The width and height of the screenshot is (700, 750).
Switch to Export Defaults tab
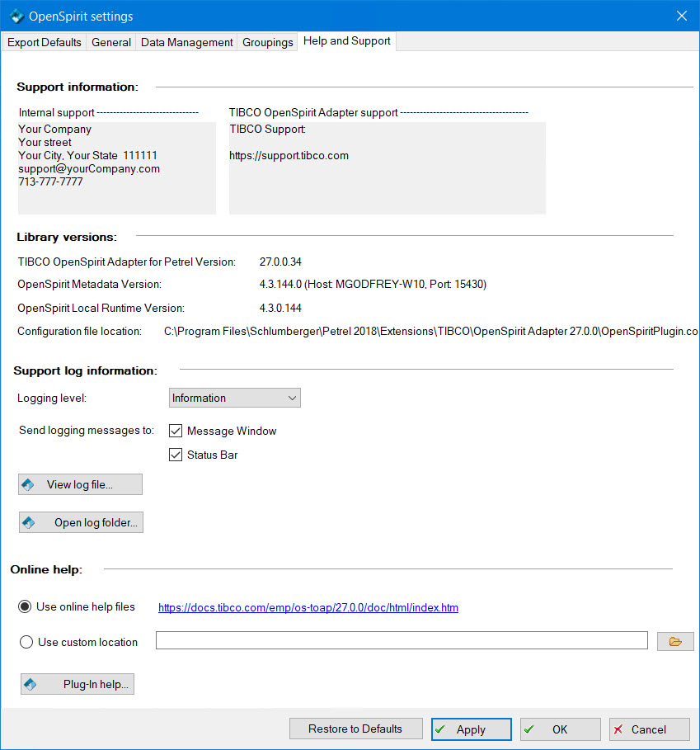[44, 42]
